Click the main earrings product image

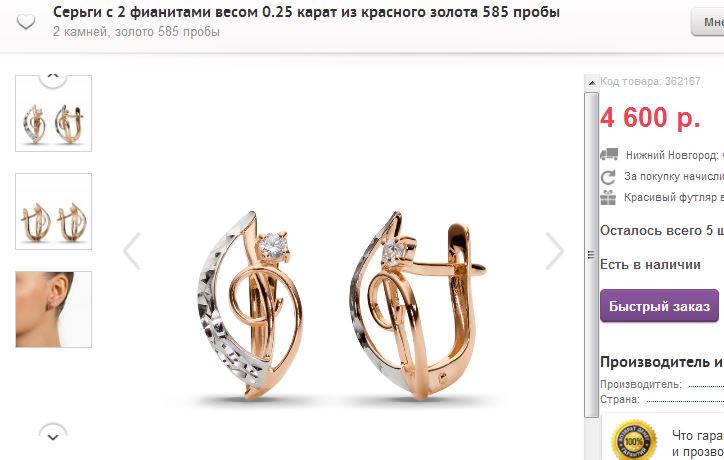(342, 305)
